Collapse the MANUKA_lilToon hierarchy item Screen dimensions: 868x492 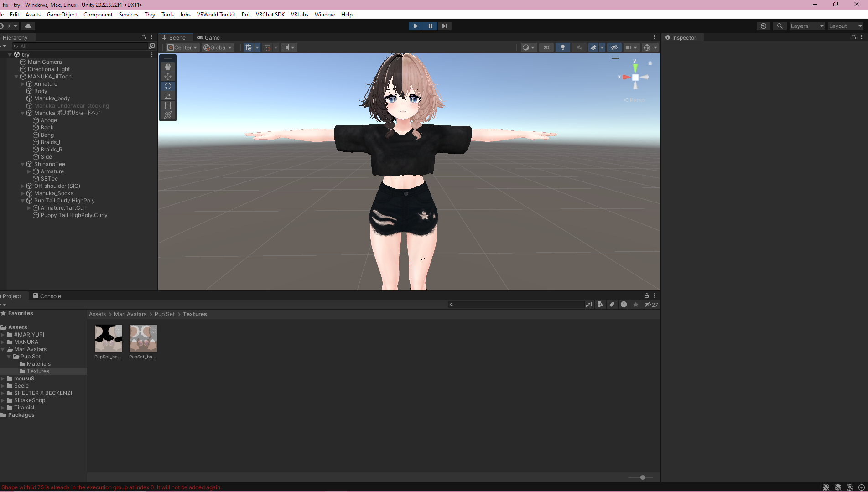16,77
